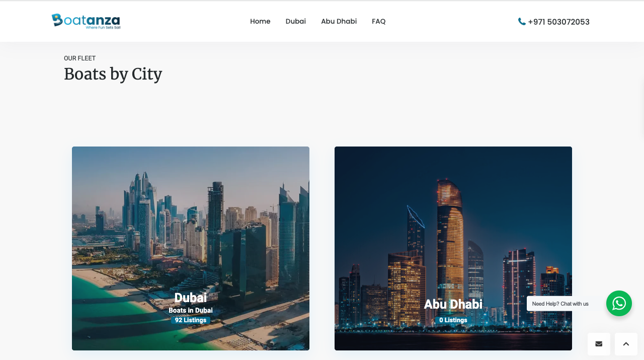Click the 92 Listings badge
Screen dimensions: 644x360
(191, 320)
